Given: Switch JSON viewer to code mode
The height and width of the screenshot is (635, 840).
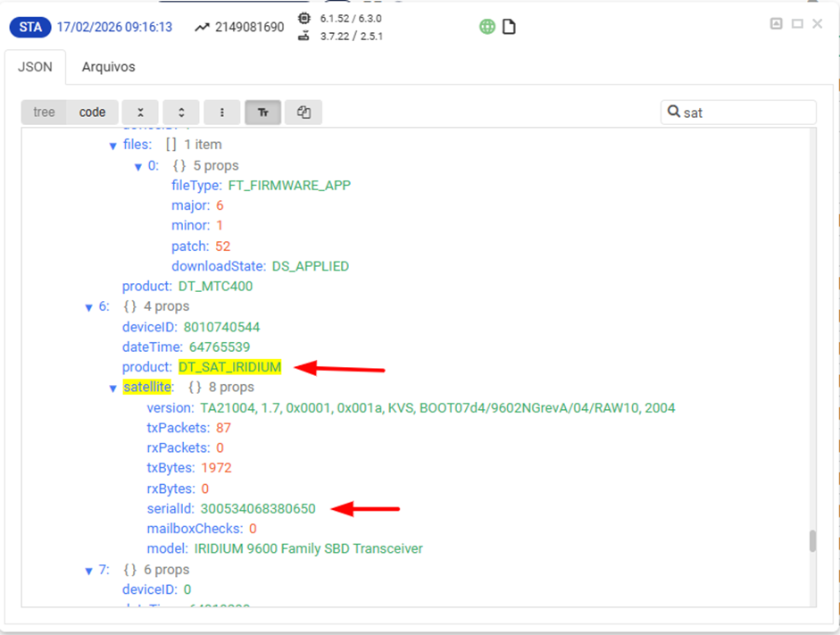Looking at the screenshot, I should click(92, 113).
